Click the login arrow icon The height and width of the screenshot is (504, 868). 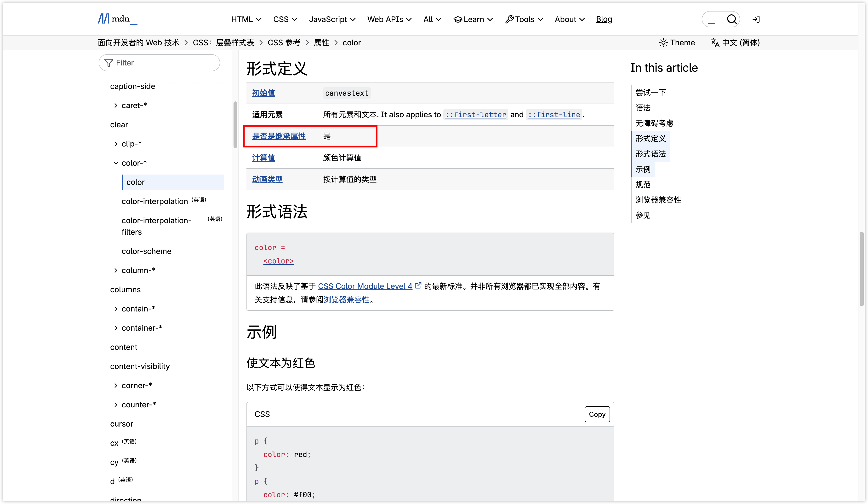tap(756, 19)
